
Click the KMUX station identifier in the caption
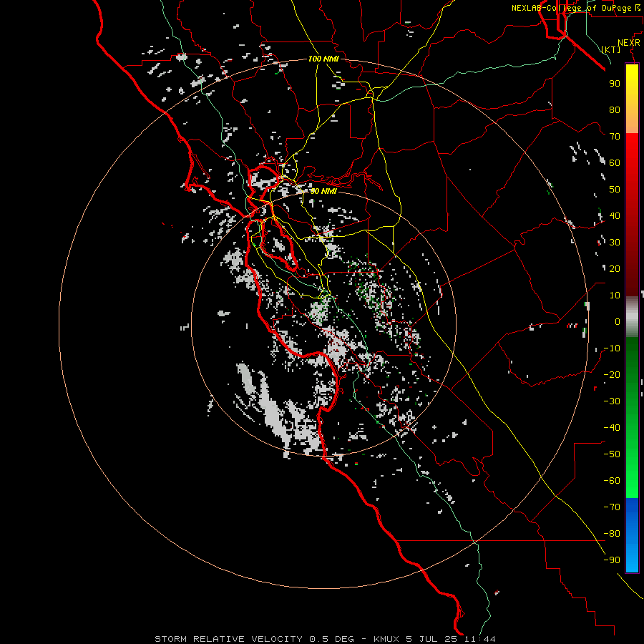click(386, 639)
